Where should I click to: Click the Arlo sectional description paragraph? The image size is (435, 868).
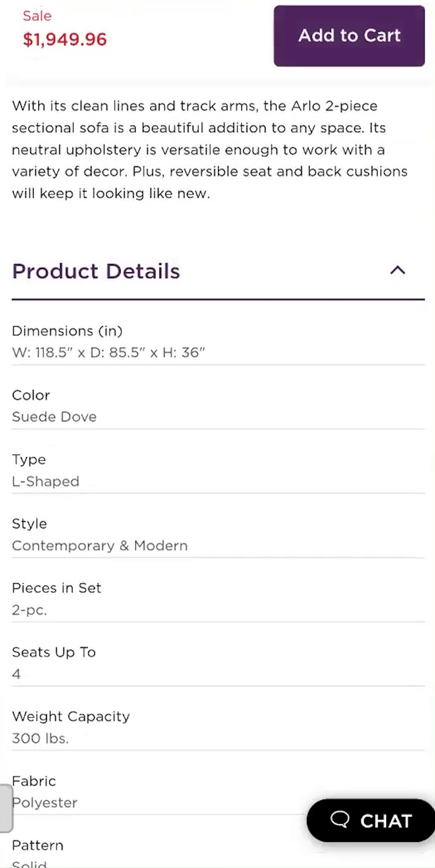(209, 150)
